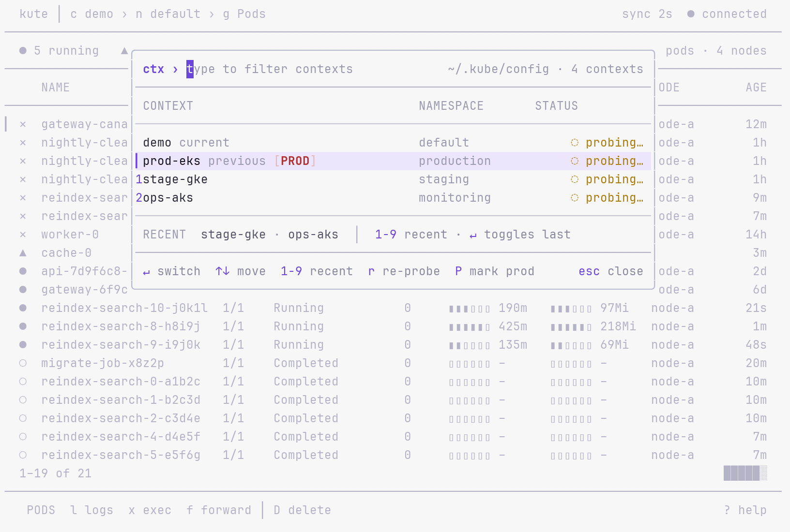Screen dimensions: 790x532
Task: Click the up-down arrows move icon
Action: click(x=223, y=271)
